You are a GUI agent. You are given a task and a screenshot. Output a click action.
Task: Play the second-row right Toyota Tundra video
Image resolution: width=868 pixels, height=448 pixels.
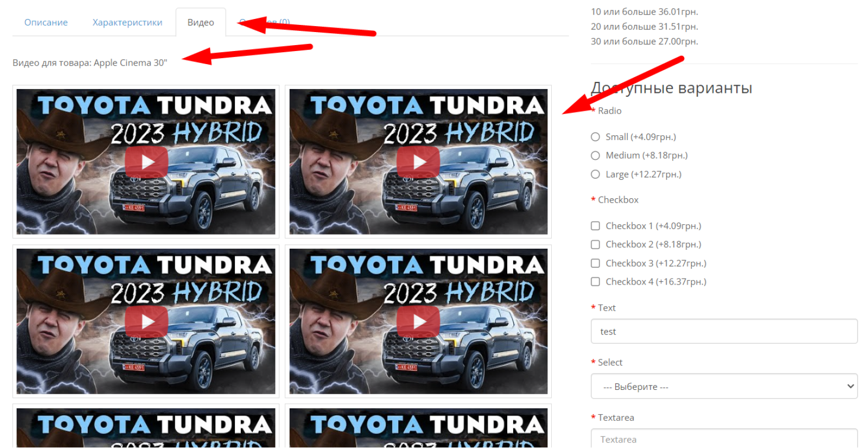418,321
